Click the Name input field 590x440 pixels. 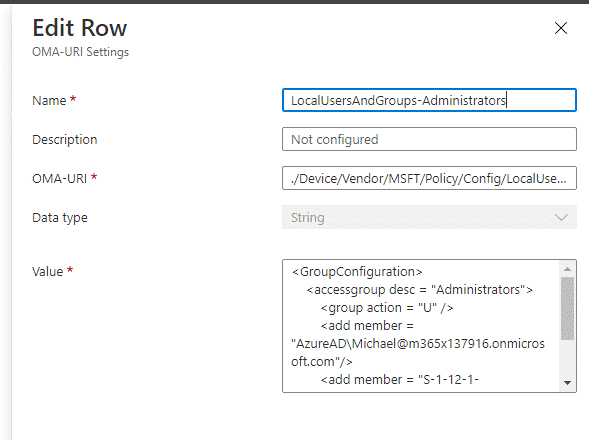pos(429,100)
